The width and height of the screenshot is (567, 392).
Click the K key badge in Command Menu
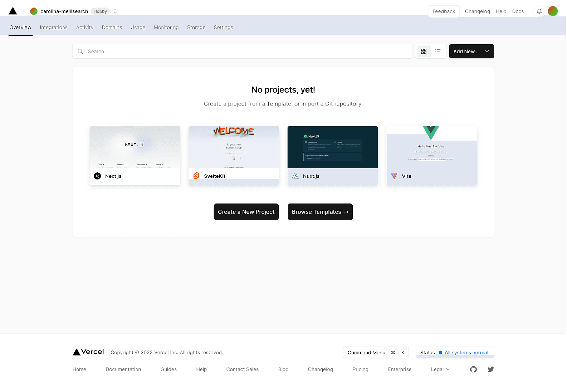(x=403, y=353)
